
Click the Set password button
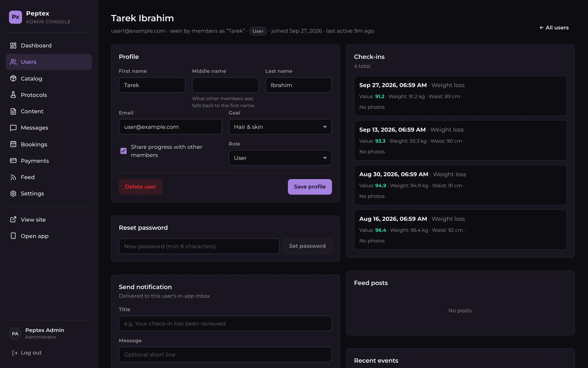pos(307,246)
